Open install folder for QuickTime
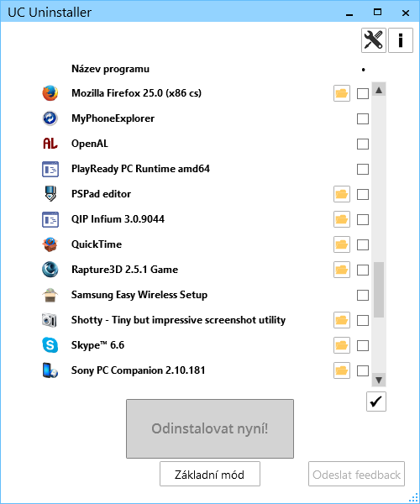Image resolution: width=420 pixels, height=504 pixels. (342, 244)
